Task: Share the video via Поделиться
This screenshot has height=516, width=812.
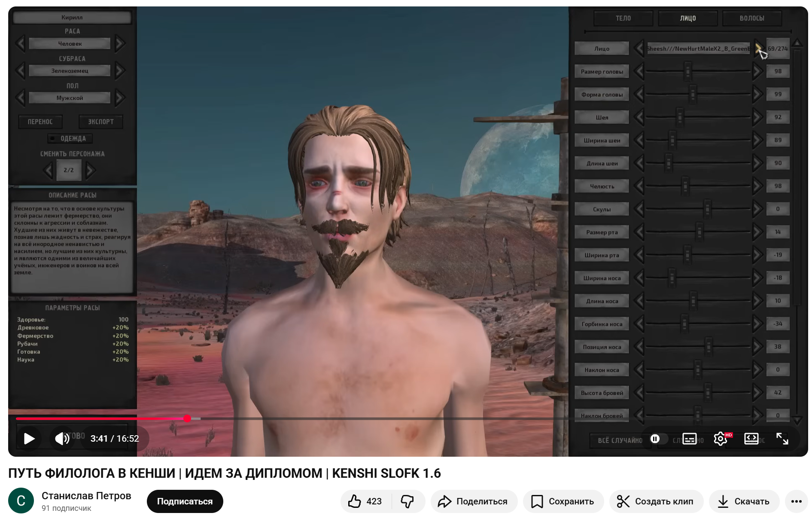Action: (x=474, y=501)
